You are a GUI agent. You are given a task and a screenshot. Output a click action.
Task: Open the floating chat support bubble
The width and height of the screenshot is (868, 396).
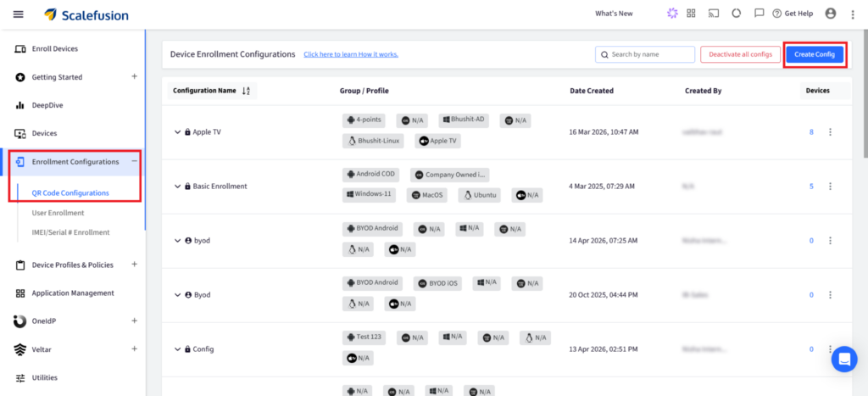click(x=844, y=360)
